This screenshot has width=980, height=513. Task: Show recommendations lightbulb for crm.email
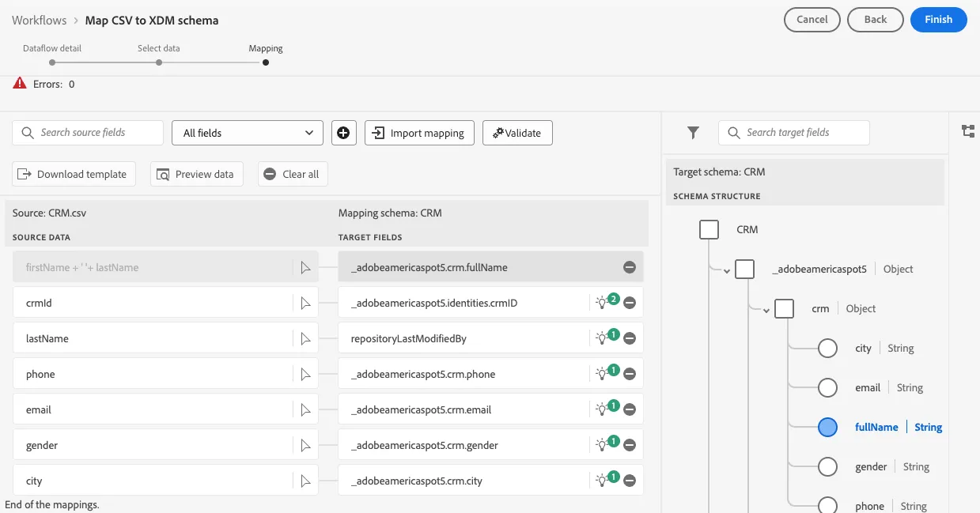coord(606,409)
